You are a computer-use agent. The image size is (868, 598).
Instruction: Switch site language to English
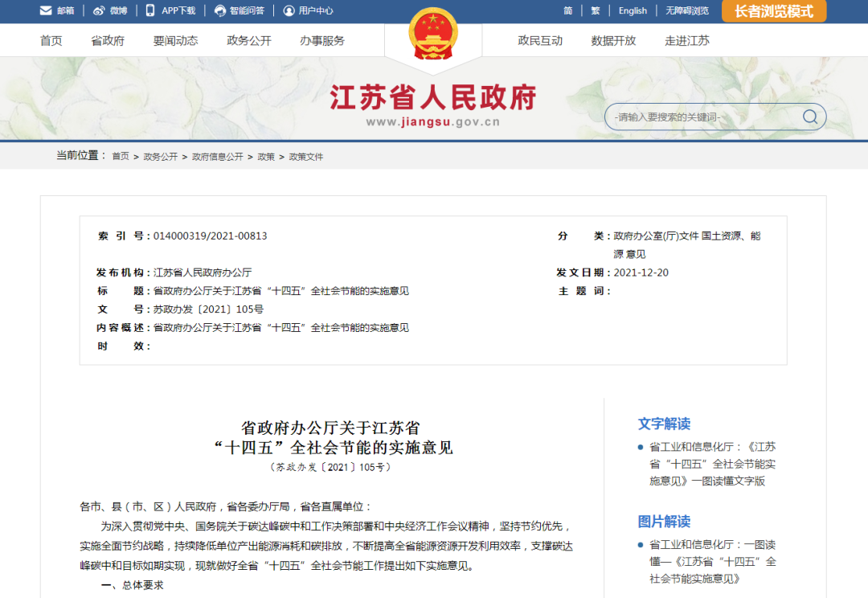click(633, 10)
